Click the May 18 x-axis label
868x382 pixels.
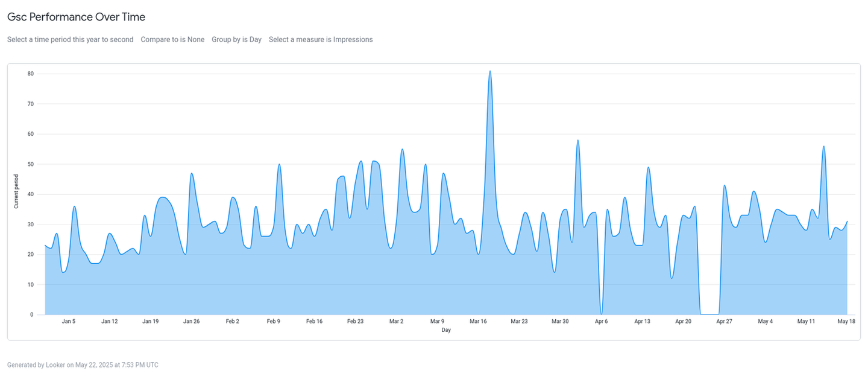tap(848, 322)
